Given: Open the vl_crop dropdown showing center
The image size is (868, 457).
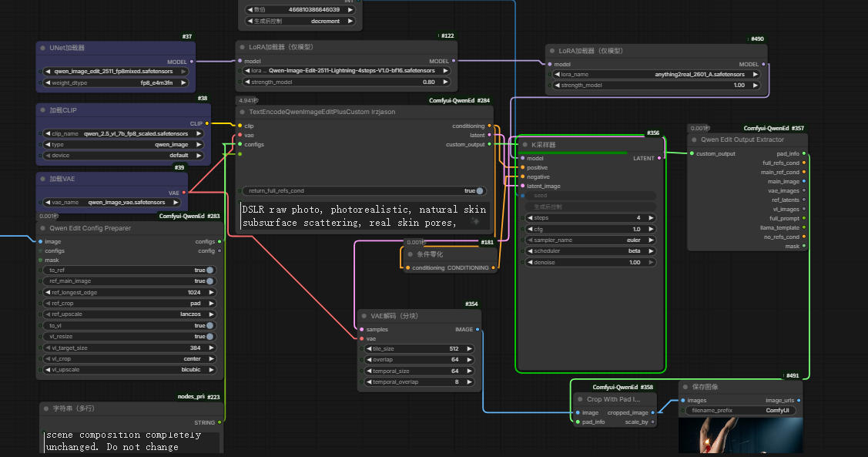Looking at the screenshot, I should 129,358.
